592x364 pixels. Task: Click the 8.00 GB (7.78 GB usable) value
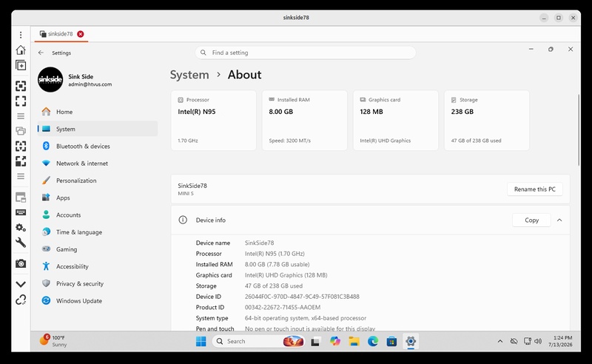pos(277,264)
